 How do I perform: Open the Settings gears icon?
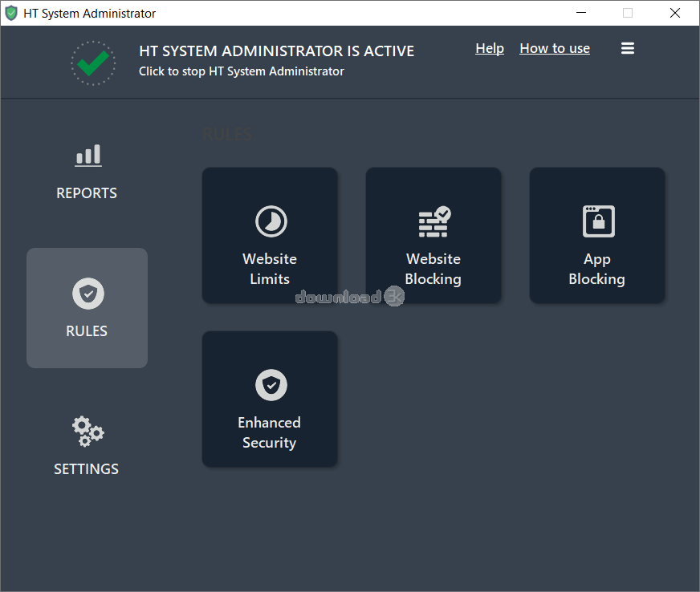click(x=88, y=432)
